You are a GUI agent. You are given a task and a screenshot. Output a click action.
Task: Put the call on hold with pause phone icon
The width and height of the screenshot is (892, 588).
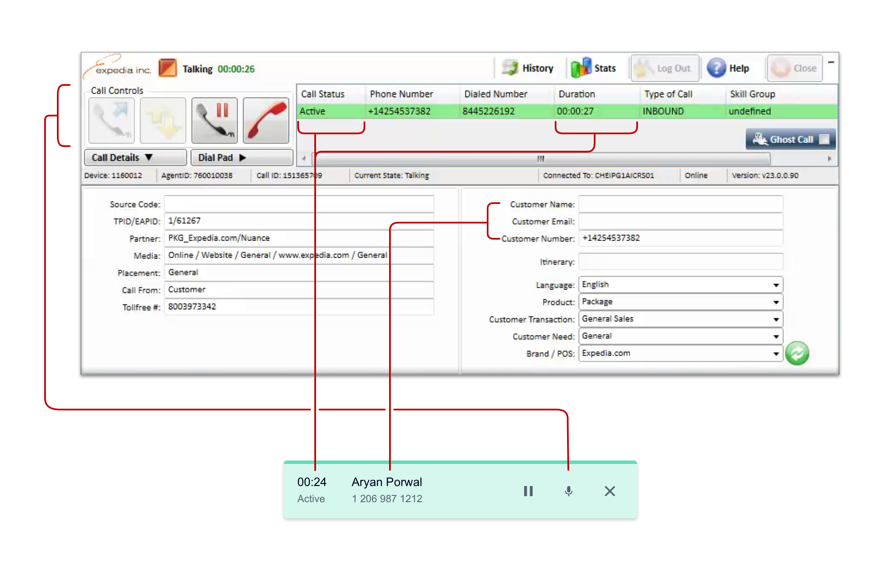[x=215, y=121]
